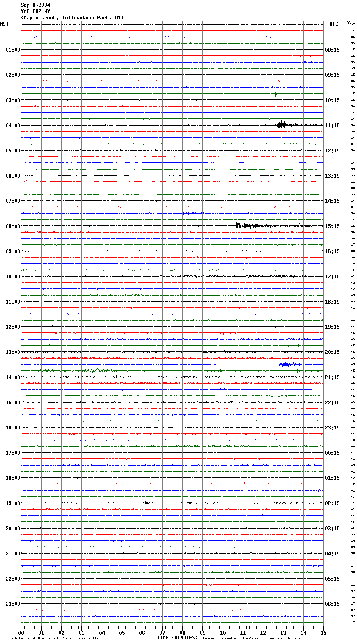Image resolution: width=357 pixels, height=644 pixels.
Task: Click the 'TIME (MINUTES)' axis title
Action: (x=177, y=638)
